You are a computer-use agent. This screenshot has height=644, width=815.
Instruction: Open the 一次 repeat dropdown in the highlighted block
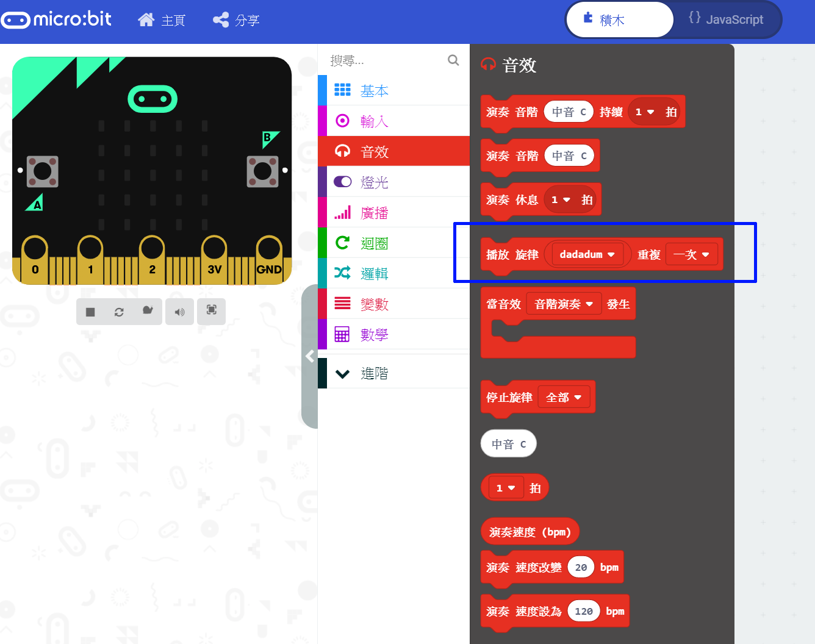coord(692,254)
